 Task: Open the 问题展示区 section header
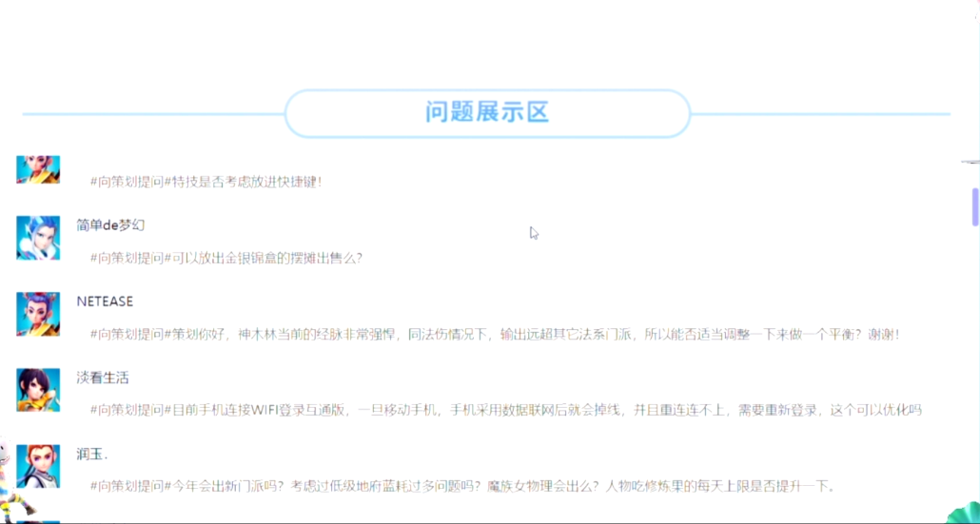tap(487, 113)
